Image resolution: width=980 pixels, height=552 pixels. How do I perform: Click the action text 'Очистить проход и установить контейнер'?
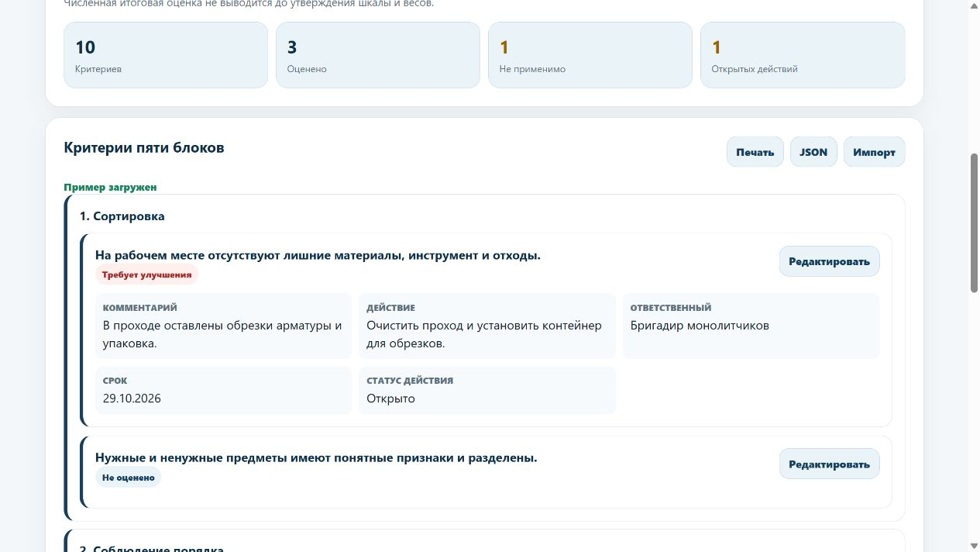pyautogui.click(x=484, y=334)
